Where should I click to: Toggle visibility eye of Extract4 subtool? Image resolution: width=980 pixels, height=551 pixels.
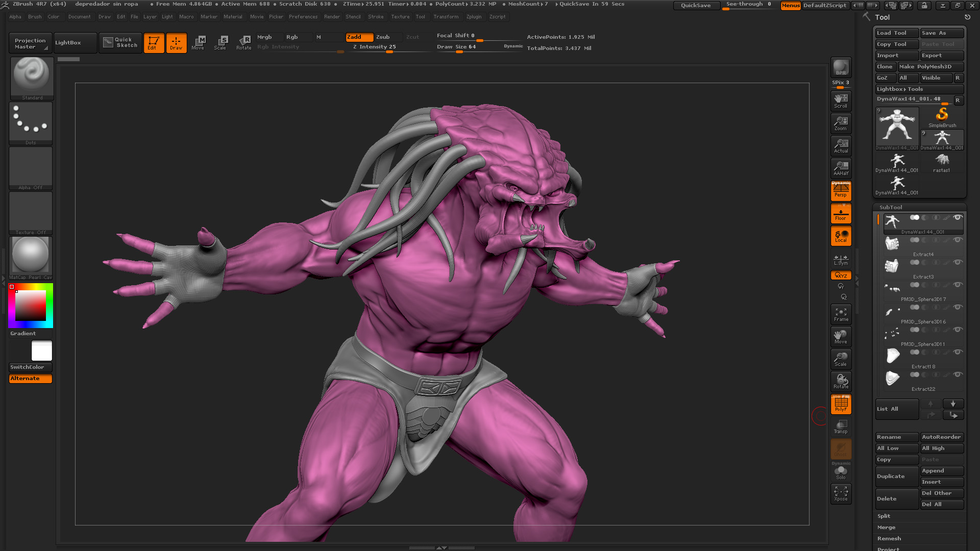[x=958, y=240]
